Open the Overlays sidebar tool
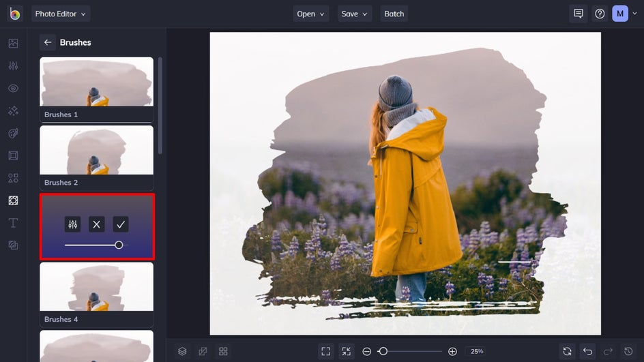Image resolution: width=644 pixels, height=362 pixels. (13, 200)
